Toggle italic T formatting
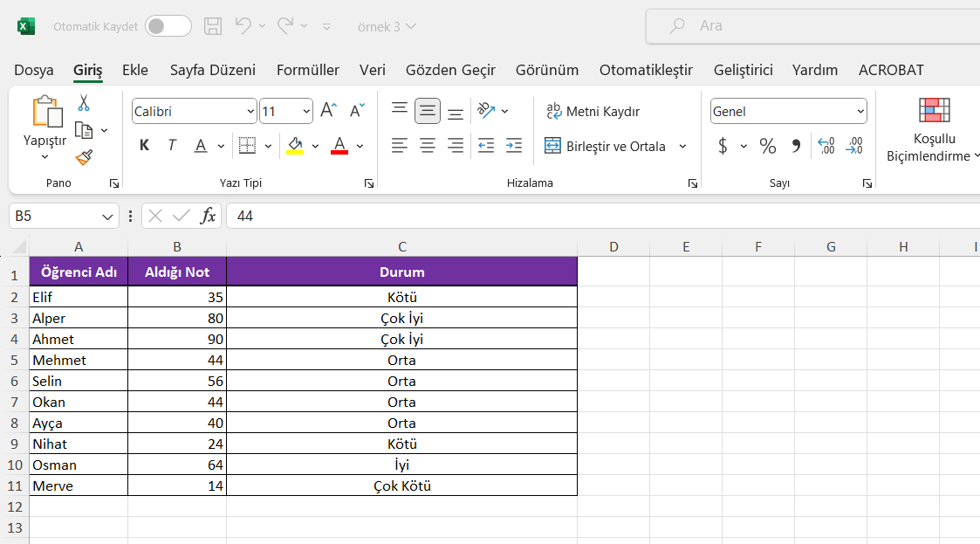980x544 pixels. [x=172, y=146]
